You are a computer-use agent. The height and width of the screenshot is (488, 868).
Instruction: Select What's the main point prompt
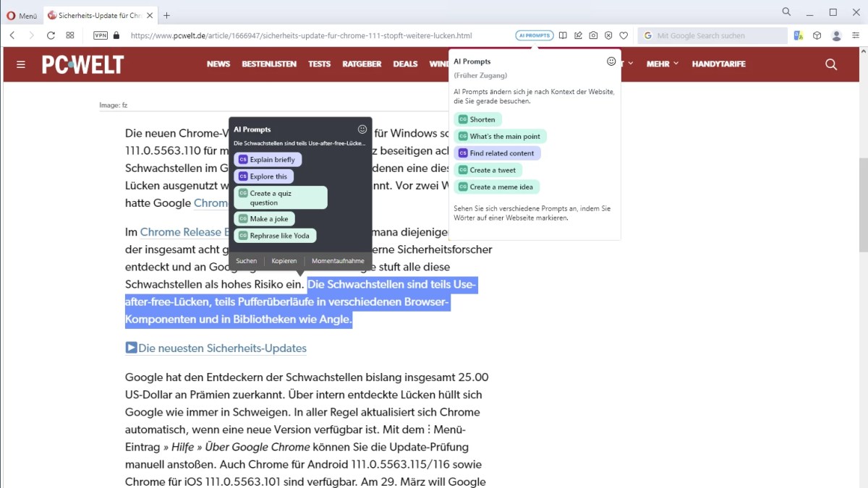click(500, 136)
